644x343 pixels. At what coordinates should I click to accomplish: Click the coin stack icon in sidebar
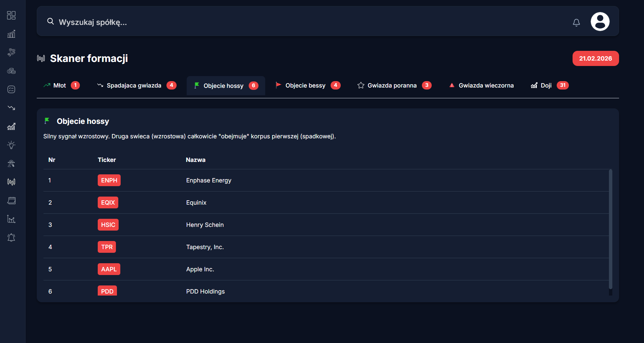coord(11,71)
